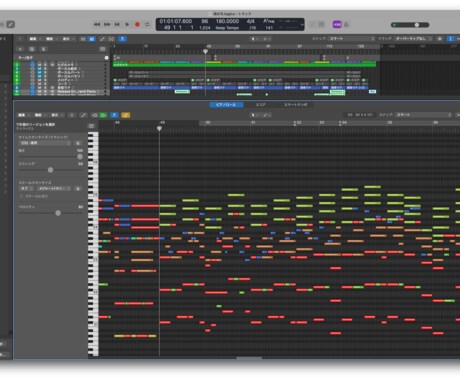This screenshot has width=460, height=380.
Task: Click the piano roll horizontal scrollbar
Action: (249, 358)
